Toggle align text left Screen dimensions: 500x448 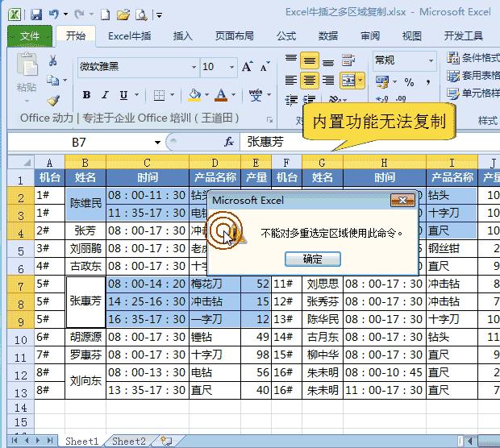pyautogui.click(x=291, y=80)
